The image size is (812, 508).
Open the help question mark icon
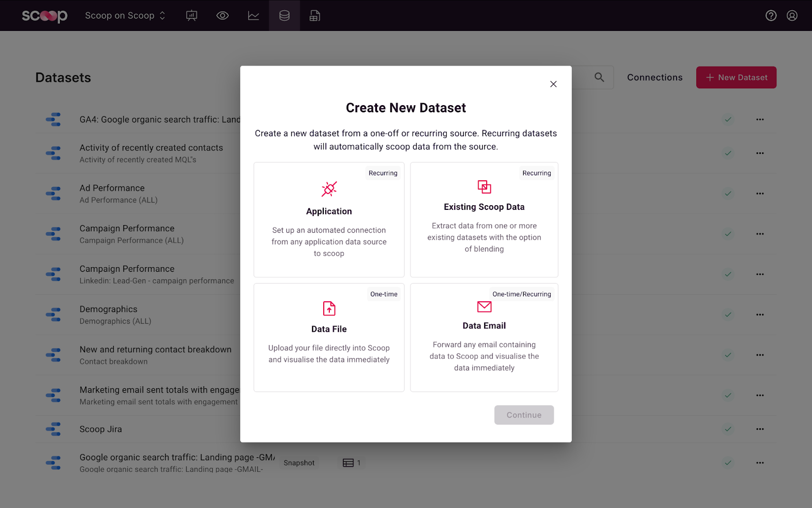[771, 16]
